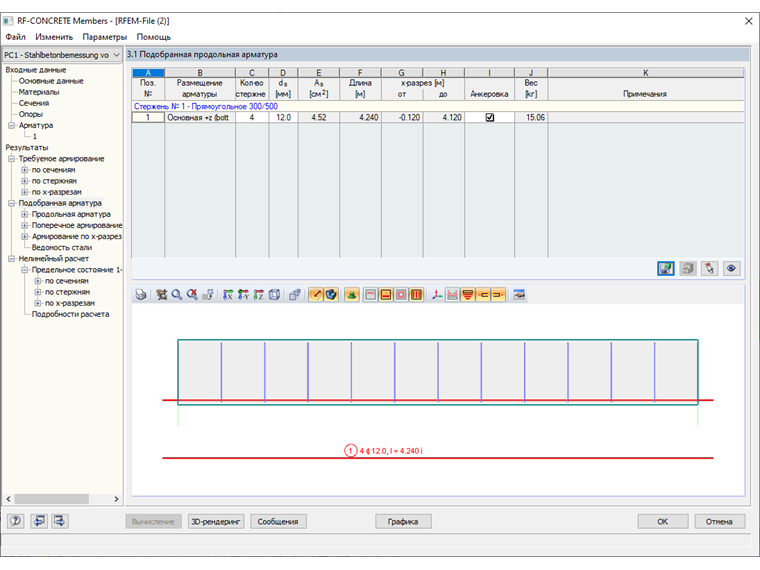Select the Сечения tree item
Viewport: 760px width, 570px height.
coord(33,103)
